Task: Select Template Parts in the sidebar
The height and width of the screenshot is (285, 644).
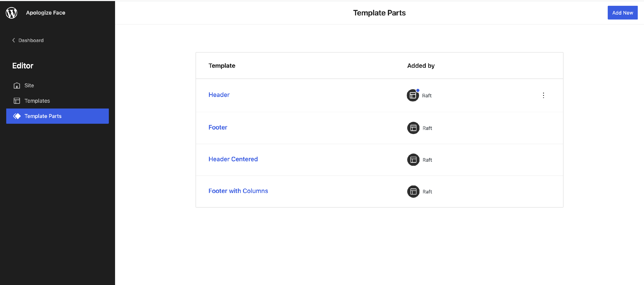Action: tap(43, 116)
